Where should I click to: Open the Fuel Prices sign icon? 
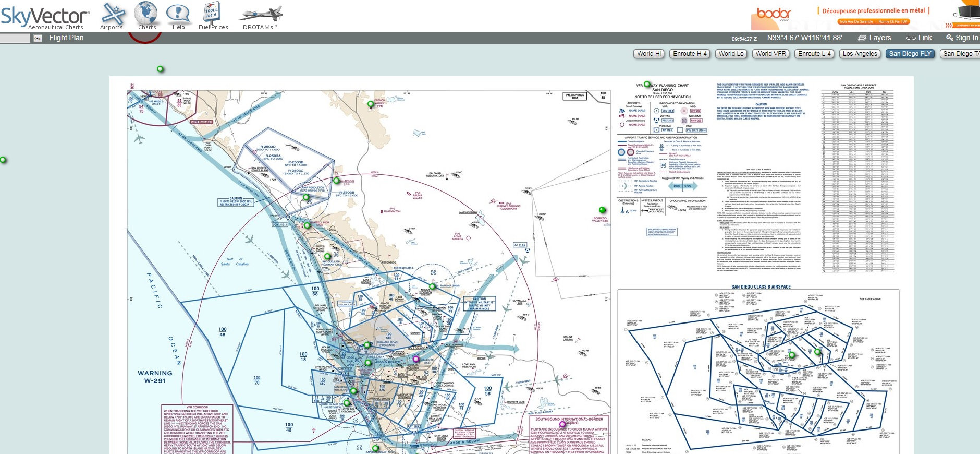point(213,16)
